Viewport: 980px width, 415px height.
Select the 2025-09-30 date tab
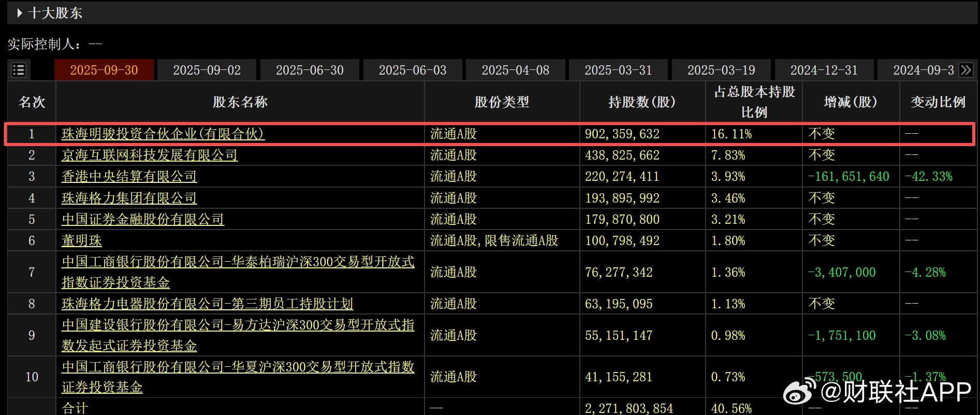pyautogui.click(x=104, y=70)
